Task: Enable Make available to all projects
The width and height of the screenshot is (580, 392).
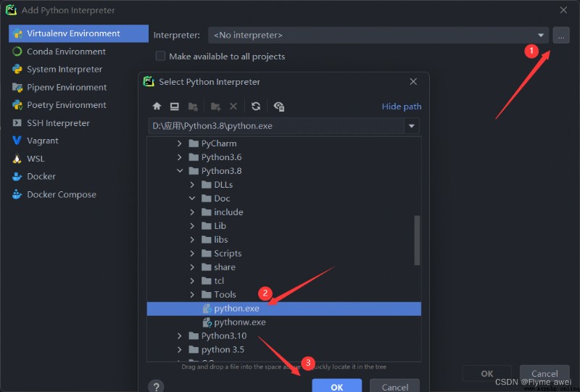Action: [160, 56]
